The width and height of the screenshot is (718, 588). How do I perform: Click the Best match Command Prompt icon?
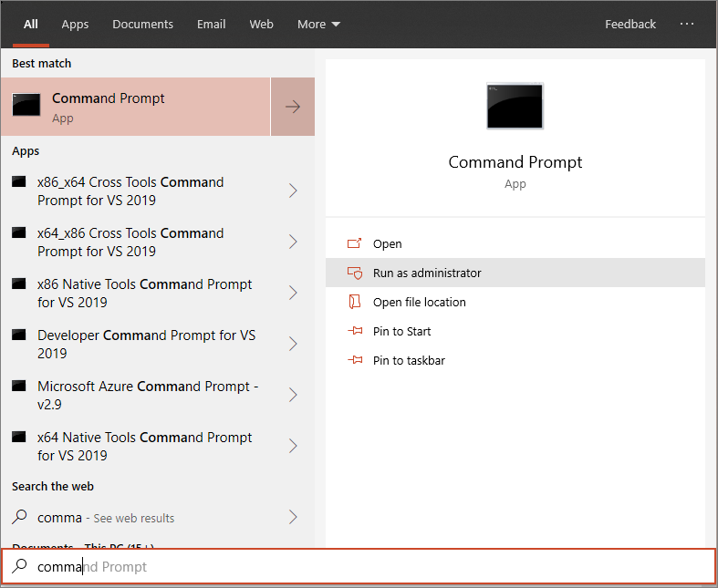point(26,106)
